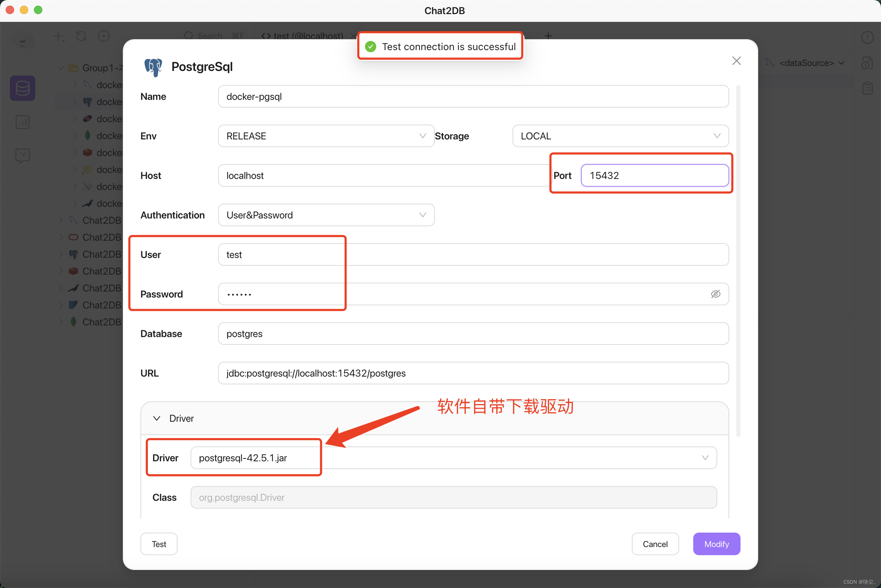881x588 pixels.
Task: Click the Chat2DB logo in sidebar
Action: 23,43
